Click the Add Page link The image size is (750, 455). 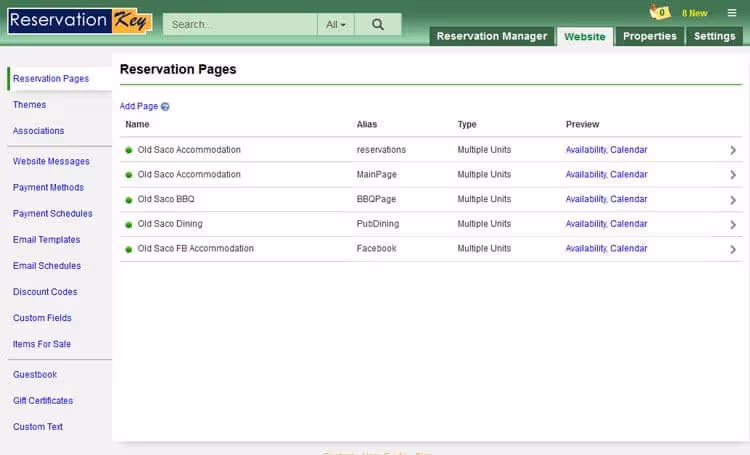click(139, 106)
